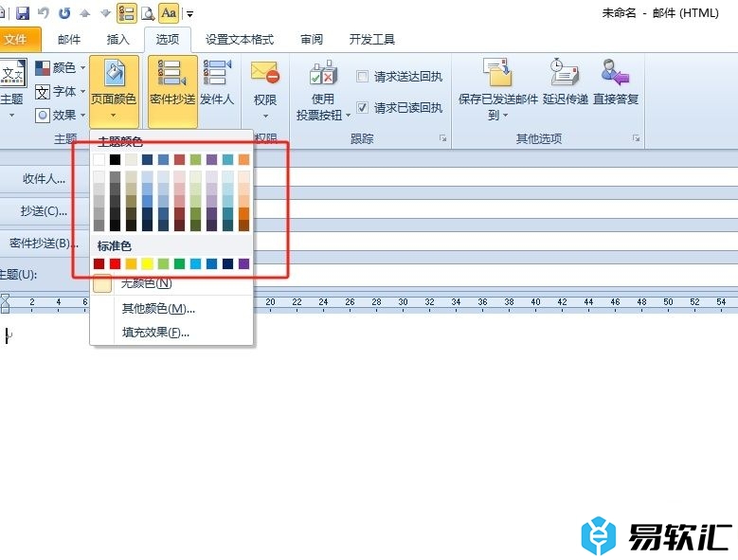738x560 pixels.
Task: Toggle the 发件人 From field button
Action: [217, 82]
